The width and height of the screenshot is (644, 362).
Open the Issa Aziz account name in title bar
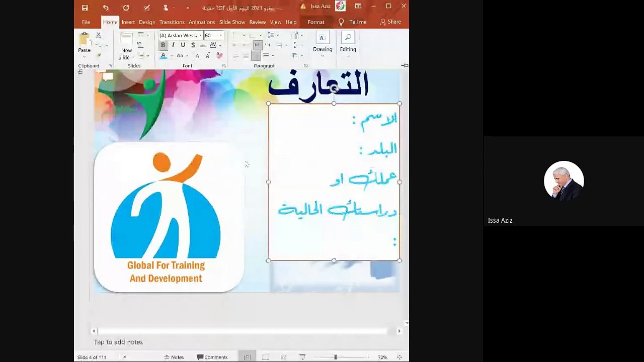pos(320,7)
